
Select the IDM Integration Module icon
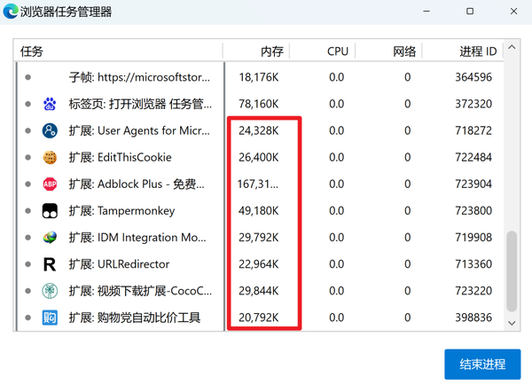click(50, 238)
